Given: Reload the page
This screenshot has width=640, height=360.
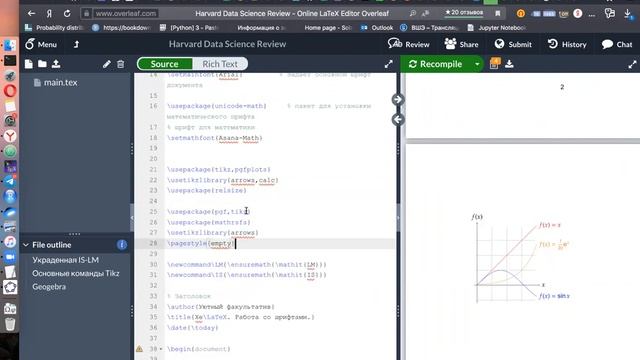Looking at the screenshot, I should point(67,13).
